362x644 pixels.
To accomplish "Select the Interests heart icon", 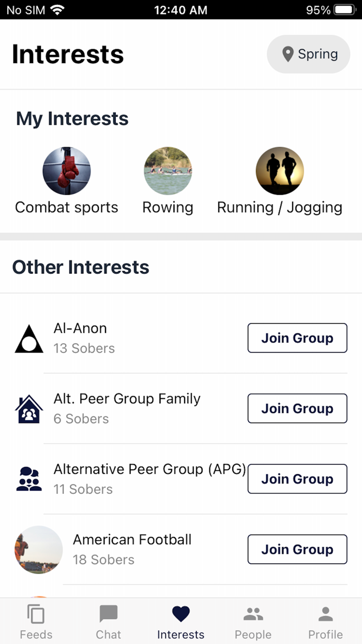I will point(180,613).
